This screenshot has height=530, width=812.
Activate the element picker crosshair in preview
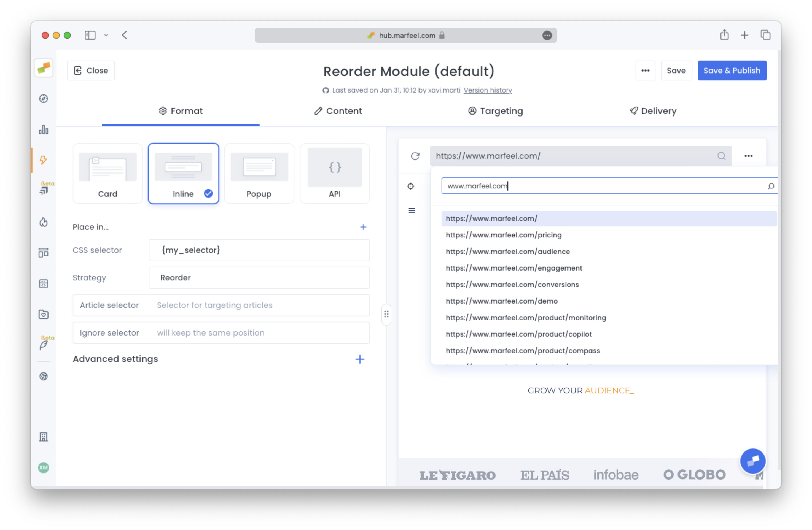pyautogui.click(x=411, y=186)
